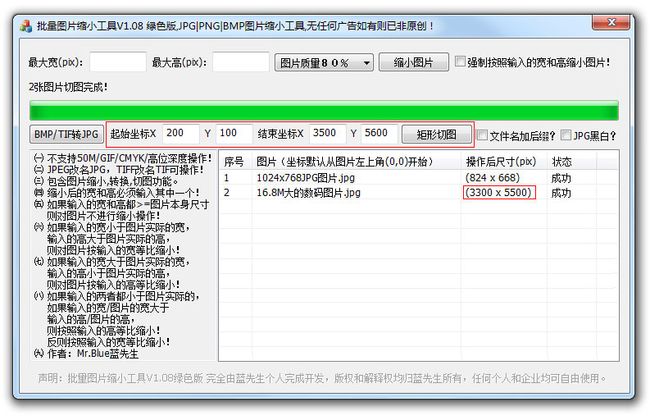
Task: Click the 状态 column header
Action: [572, 161]
